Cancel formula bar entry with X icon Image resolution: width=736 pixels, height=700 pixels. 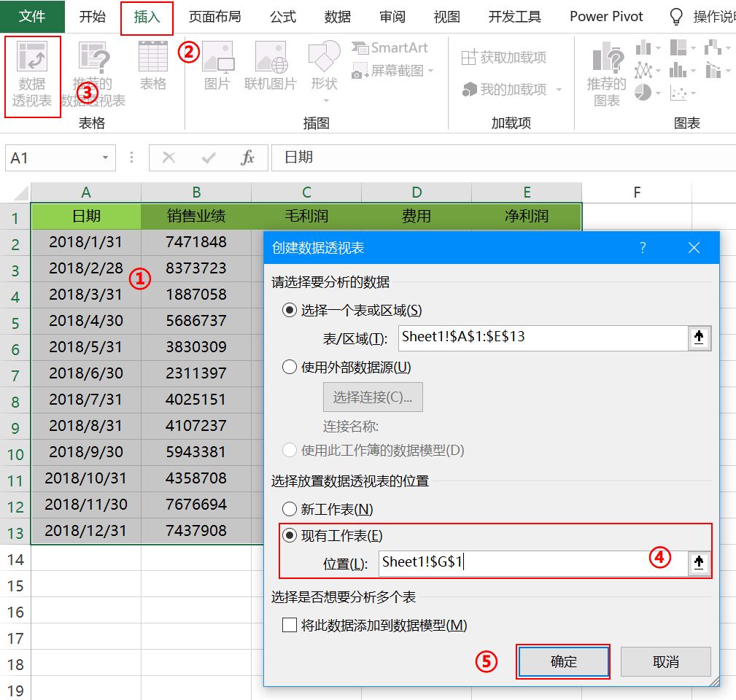click(169, 157)
